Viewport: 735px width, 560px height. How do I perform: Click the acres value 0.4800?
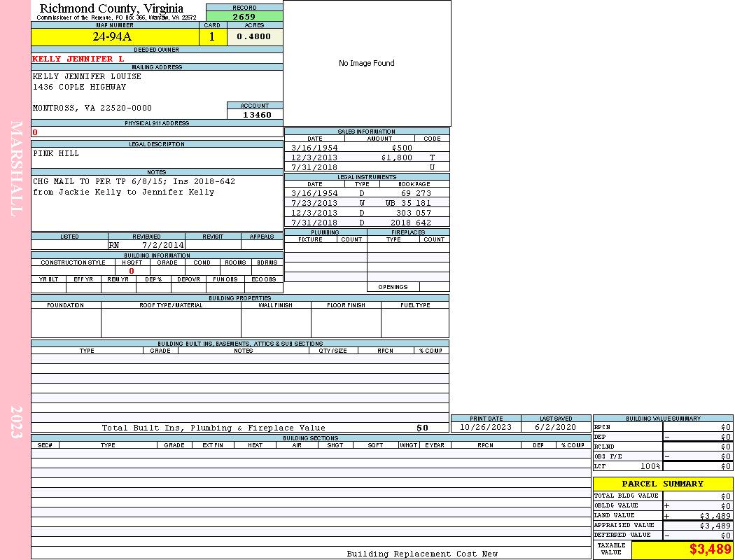254,37
